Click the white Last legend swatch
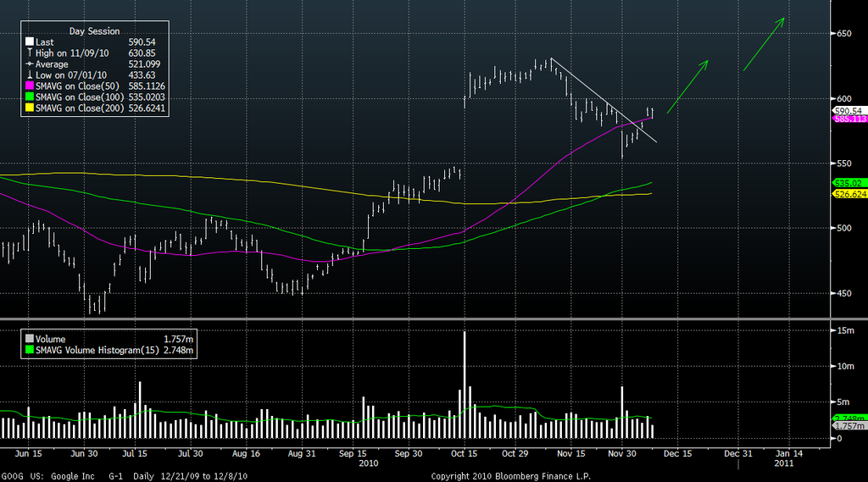Viewport: 868px width, 482px height. pos(30,42)
